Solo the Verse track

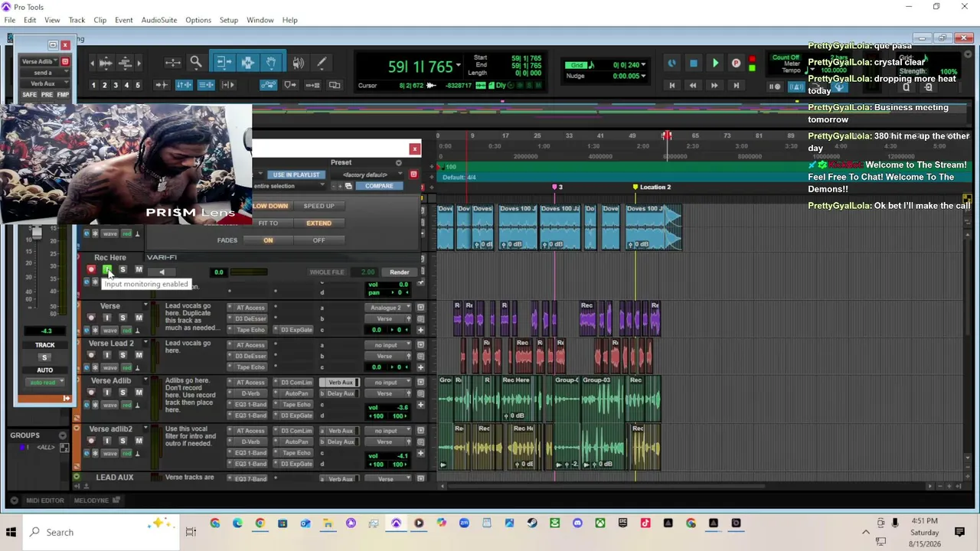point(122,318)
